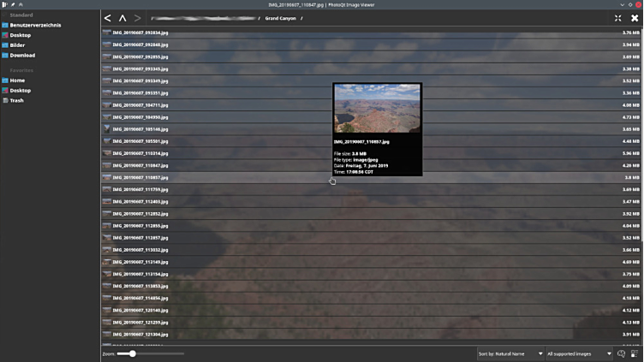Go back to the previous folder
The height and width of the screenshot is (362, 644).
pyautogui.click(x=107, y=18)
